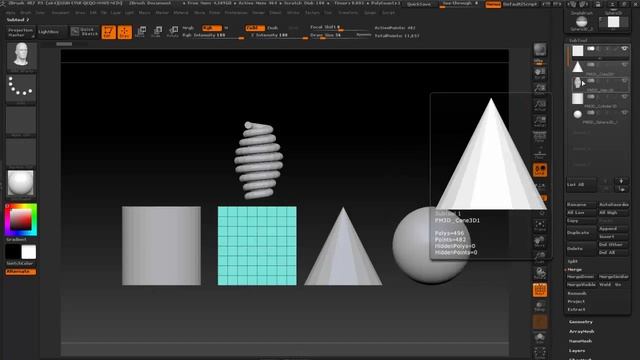This screenshot has height=360, width=640.
Task: Click the Zoom canvas icon
Action: pos(540,89)
